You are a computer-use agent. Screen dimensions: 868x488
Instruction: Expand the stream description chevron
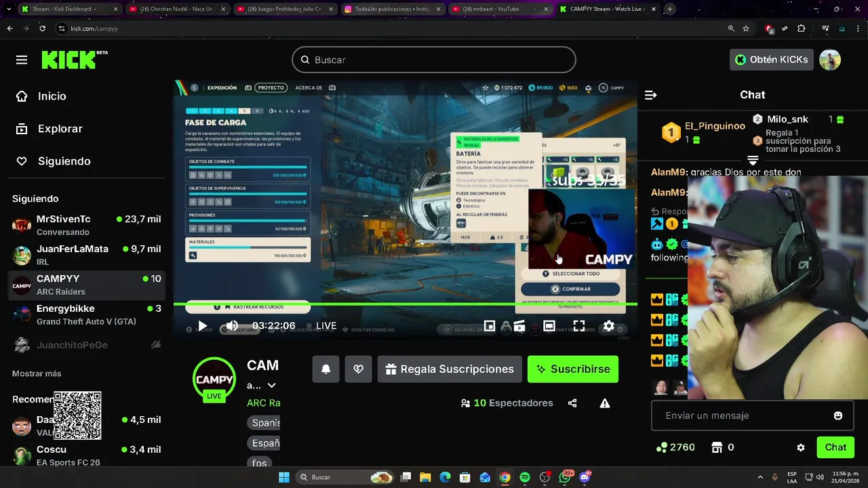coord(271,386)
